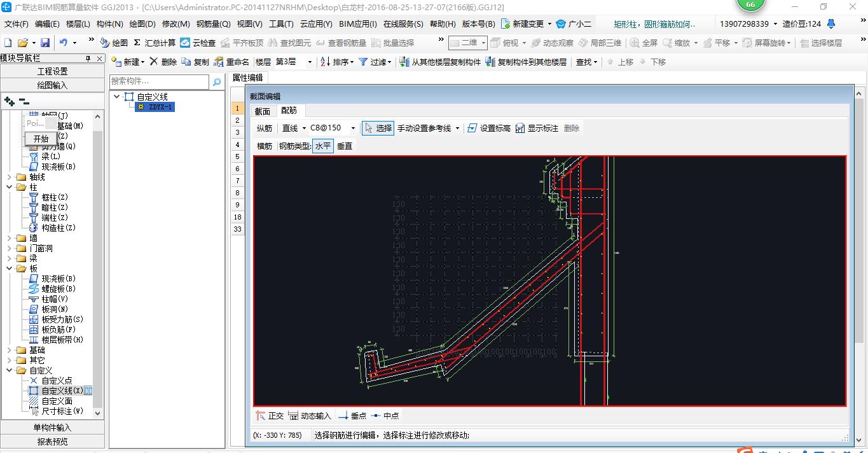Image resolution: width=868 pixels, height=453 pixels.
Task: Click the 开始 popup button
Action: tap(41, 139)
